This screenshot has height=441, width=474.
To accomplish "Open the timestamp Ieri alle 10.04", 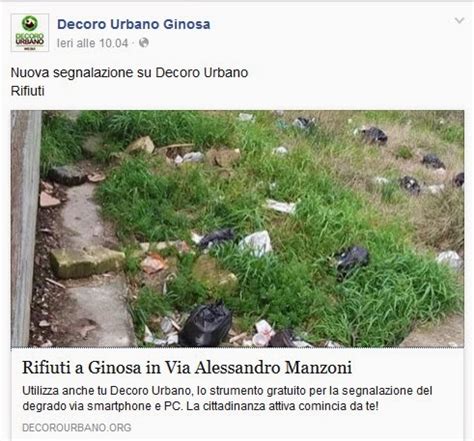I will click(92, 43).
